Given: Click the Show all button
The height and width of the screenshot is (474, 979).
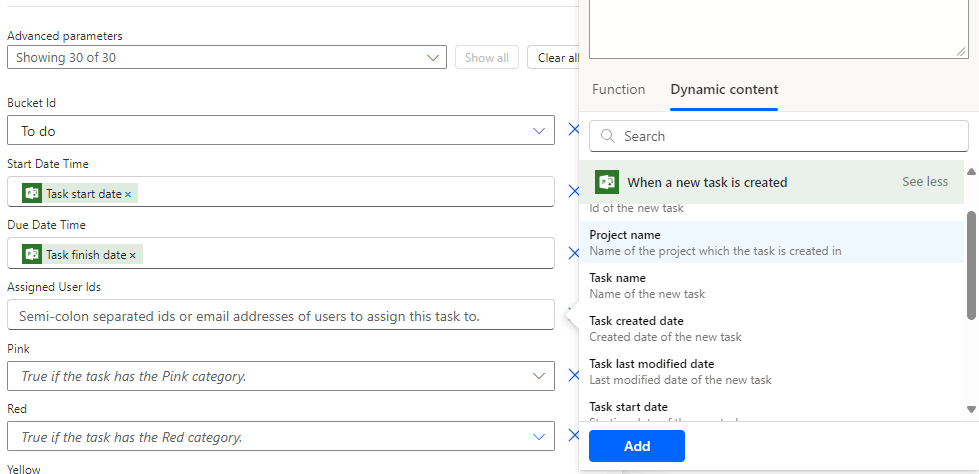Looking at the screenshot, I should click(x=487, y=57).
